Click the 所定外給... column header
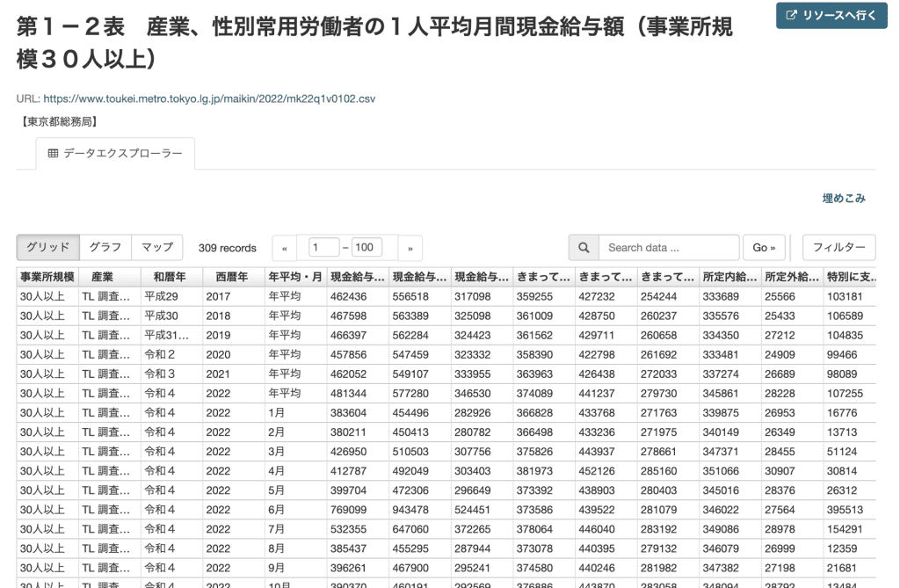Screen dimensions: 900x588 [792, 277]
